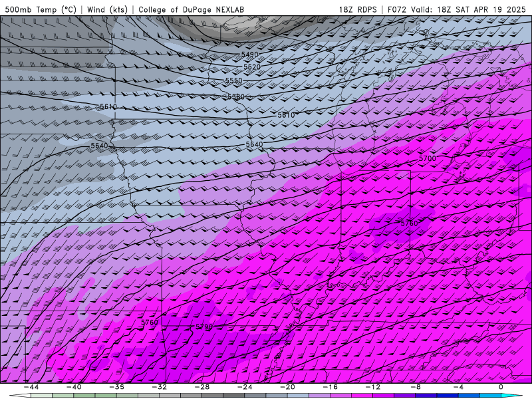Select the -12 temperature scale label
The height and width of the screenshot is (399, 532).
[x=373, y=387]
